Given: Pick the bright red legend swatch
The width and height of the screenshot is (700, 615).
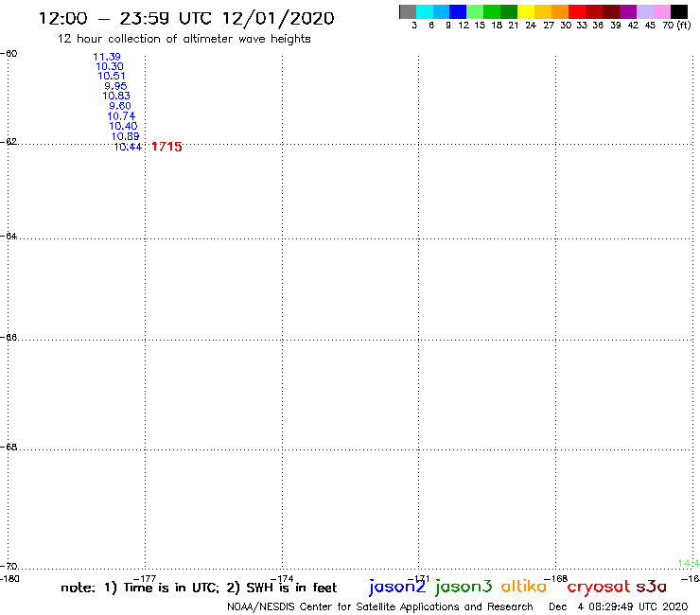Looking at the screenshot, I should click(x=577, y=11).
